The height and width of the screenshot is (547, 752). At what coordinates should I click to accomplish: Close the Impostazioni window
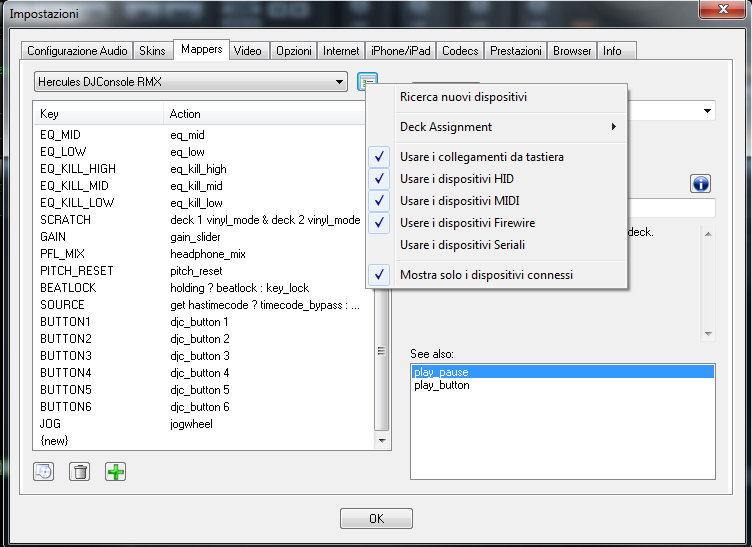pos(722,9)
